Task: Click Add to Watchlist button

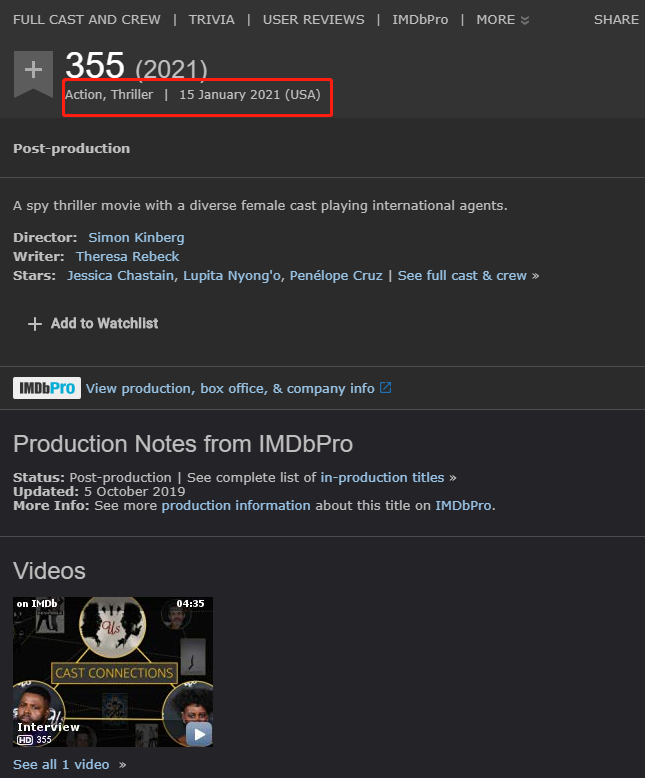Action: [93, 324]
